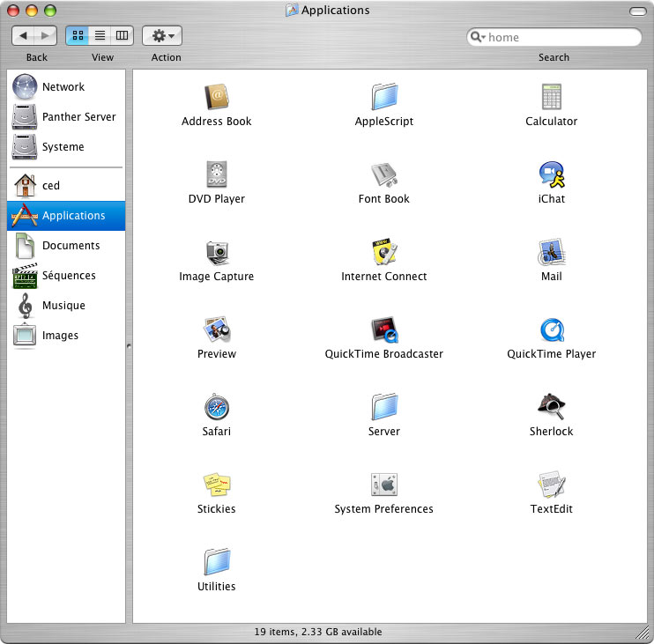
Task: Open the Musique folder in sidebar
Action: pos(66,306)
